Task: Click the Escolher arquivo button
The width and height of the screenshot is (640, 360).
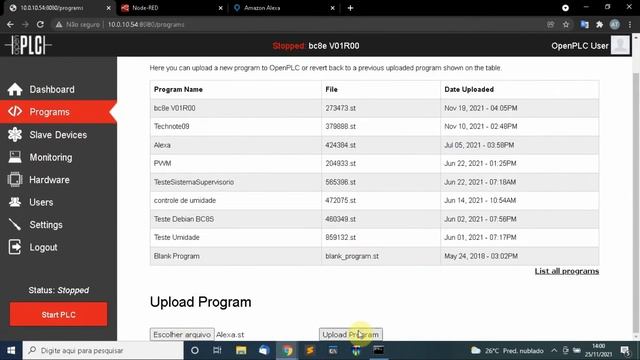Action: [x=182, y=334]
